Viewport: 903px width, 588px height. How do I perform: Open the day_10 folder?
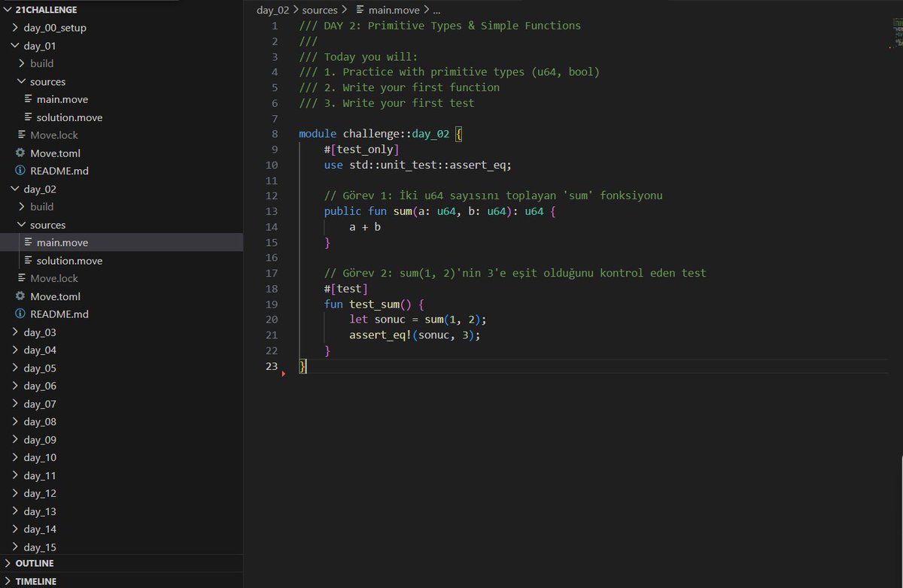40,458
